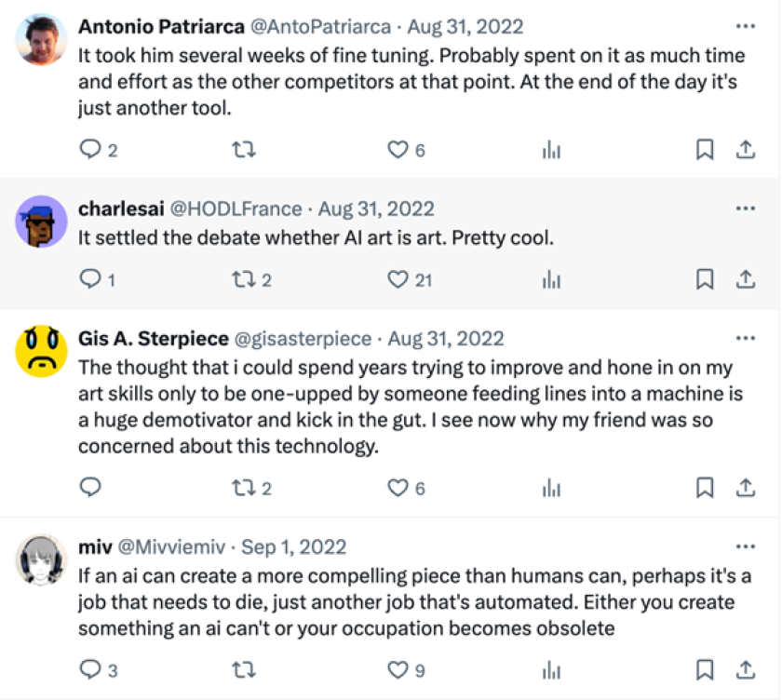View replies count on miv's tweet
Viewport: 782px width, 700px height.
coord(93,669)
